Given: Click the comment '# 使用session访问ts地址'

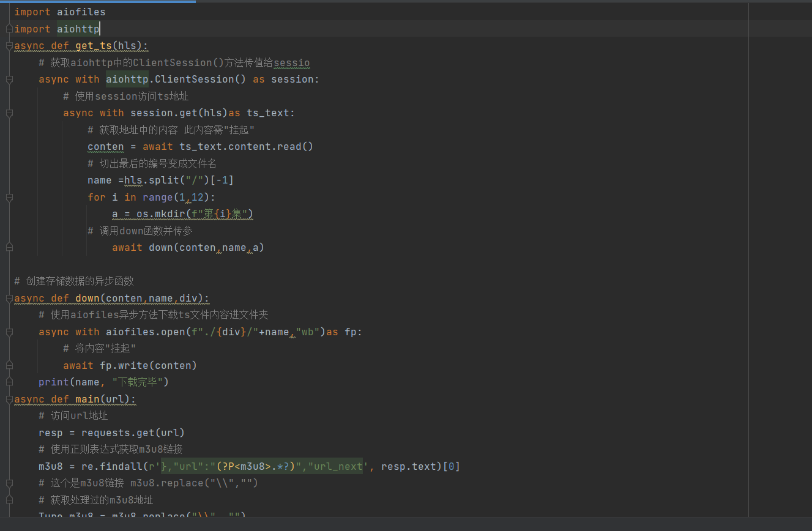Looking at the screenshot, I should tap(126, 96).
